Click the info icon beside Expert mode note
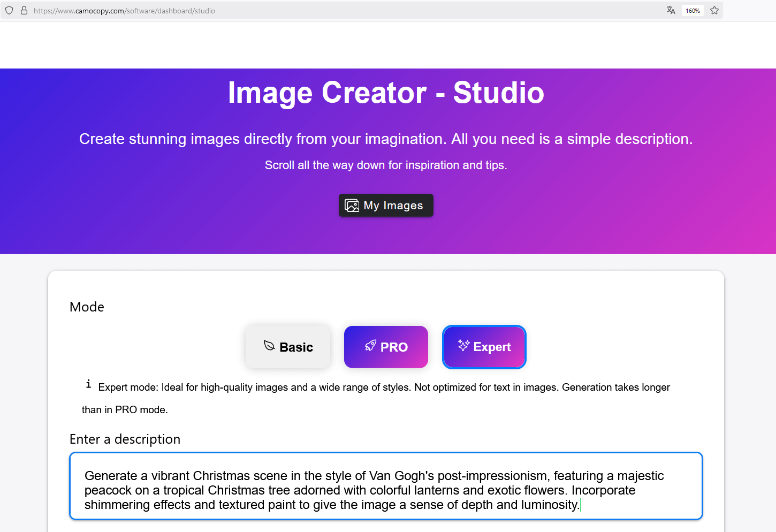The width and height of the screenshot is (776, 532). click(88, 384)
